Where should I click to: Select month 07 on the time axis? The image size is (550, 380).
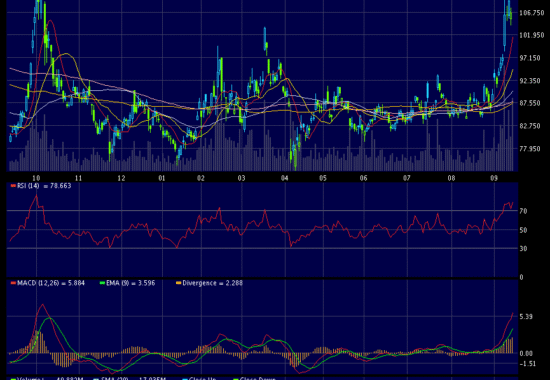tap(406, 178)
